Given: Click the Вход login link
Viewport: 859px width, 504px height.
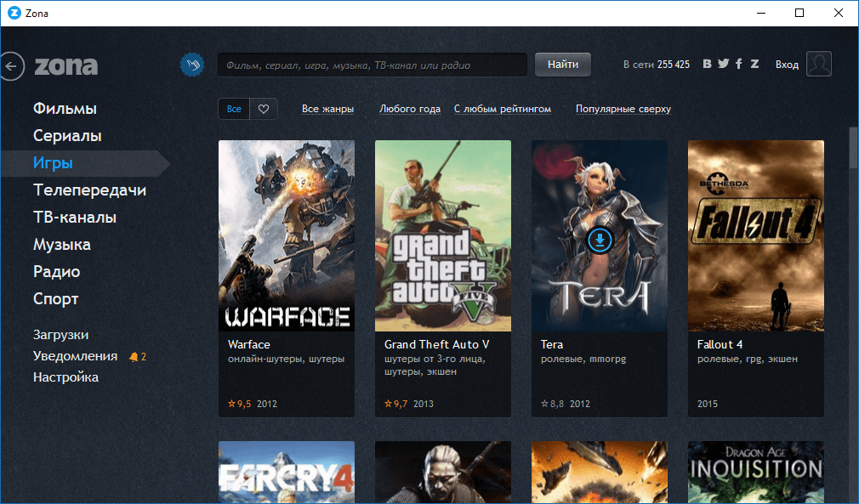Looking at the screenshot, I should (787, 65).
